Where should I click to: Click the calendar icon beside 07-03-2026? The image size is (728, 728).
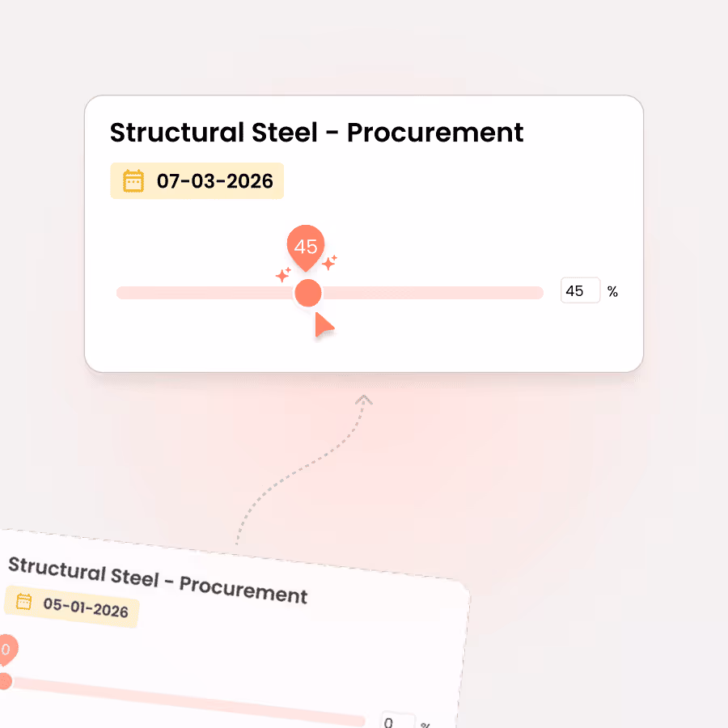point(133,181)
